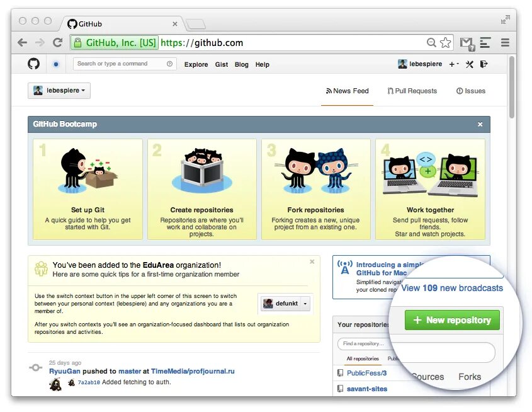Open the lebespiere context switcher dropdown
The image size is (532, 412).
(59, 91)
